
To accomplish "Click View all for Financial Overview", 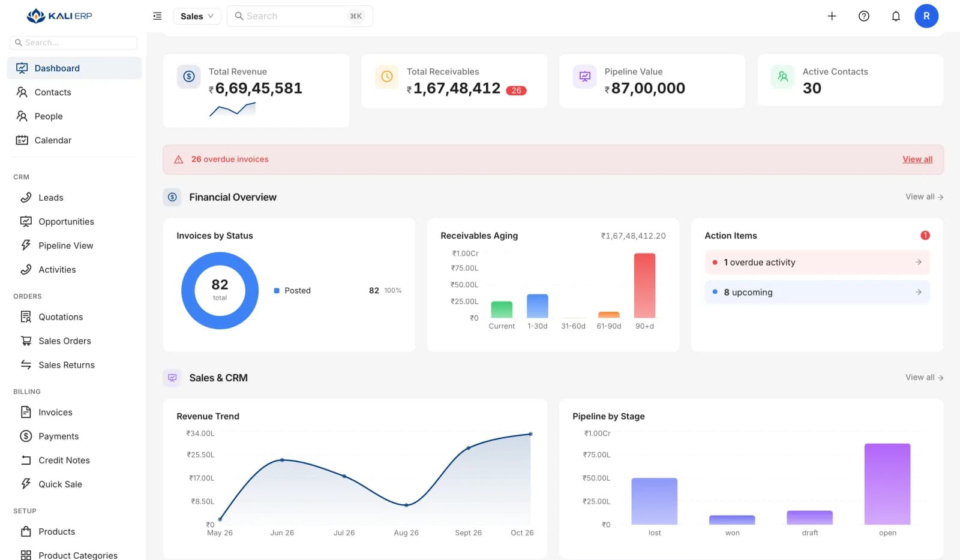I will pos(924,197).
